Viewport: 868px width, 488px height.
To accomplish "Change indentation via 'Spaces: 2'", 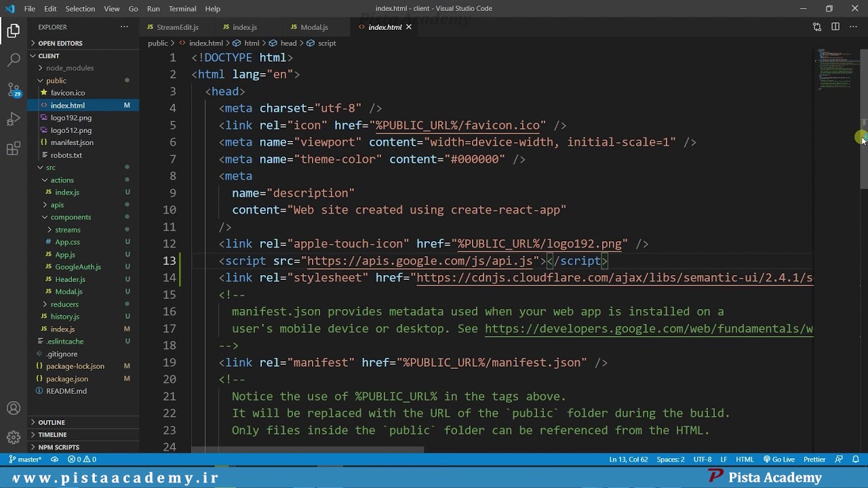I will pos(671,460).
